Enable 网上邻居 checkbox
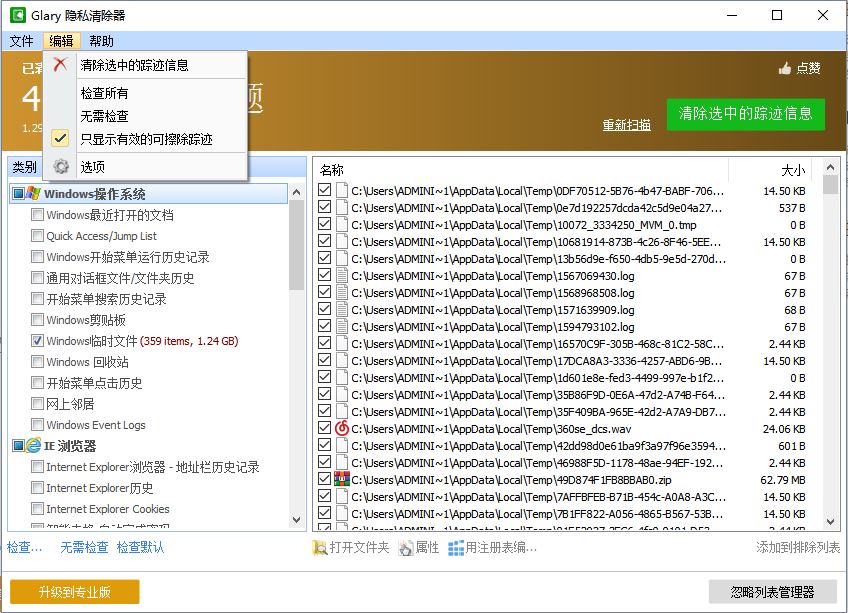Image resolution: width=848 pixels, height=613 pixels. point(37,404)
